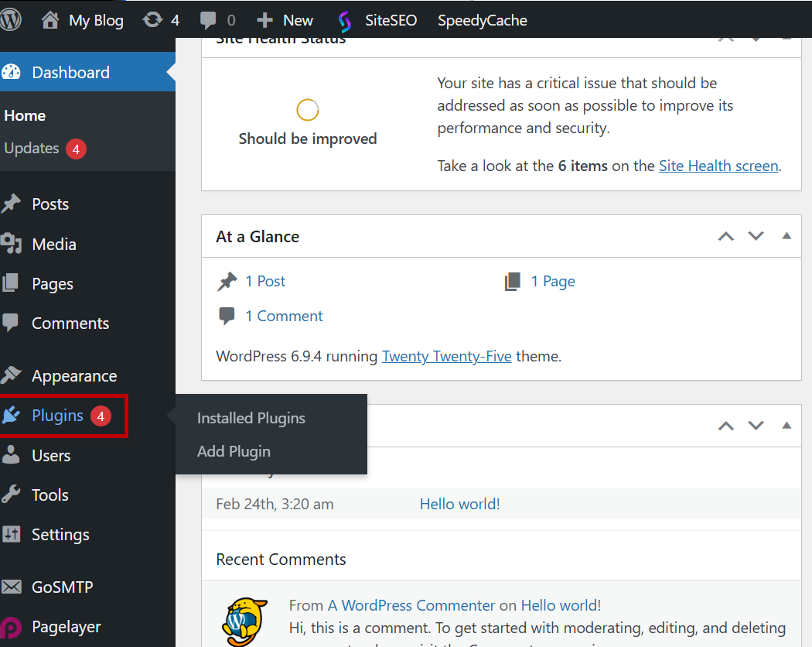
Task: Open Media library sidebar icon
Action: [12, 245]
